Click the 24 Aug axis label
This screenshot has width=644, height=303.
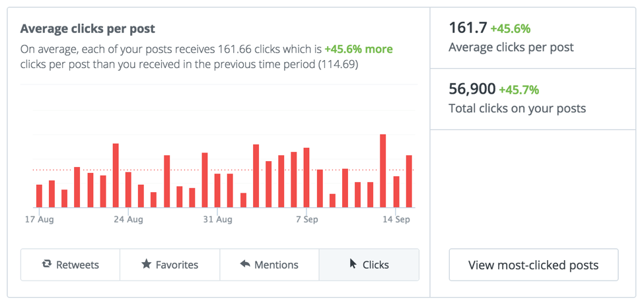pyautogui.click(x=129, y=220)
